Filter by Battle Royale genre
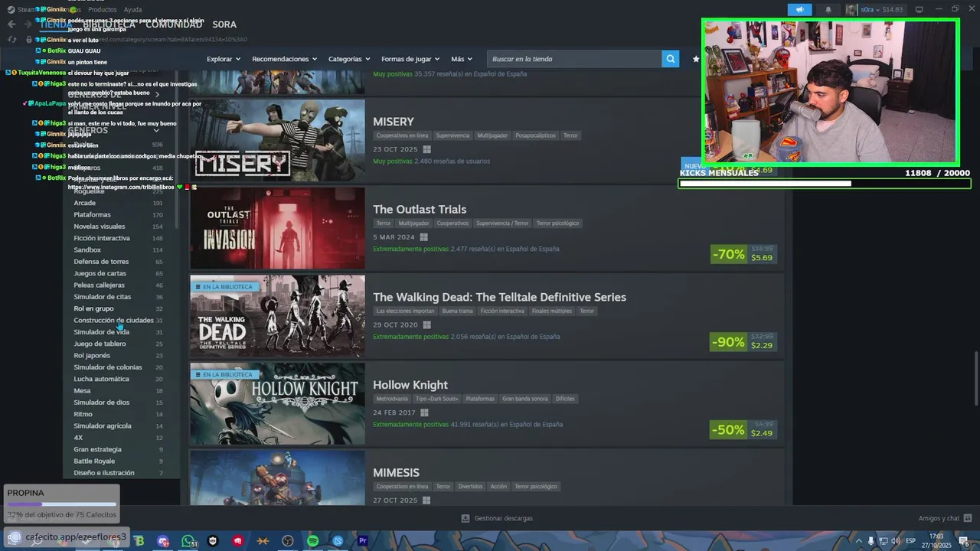Screen dimensions: 980x551 tap(94, 461)
